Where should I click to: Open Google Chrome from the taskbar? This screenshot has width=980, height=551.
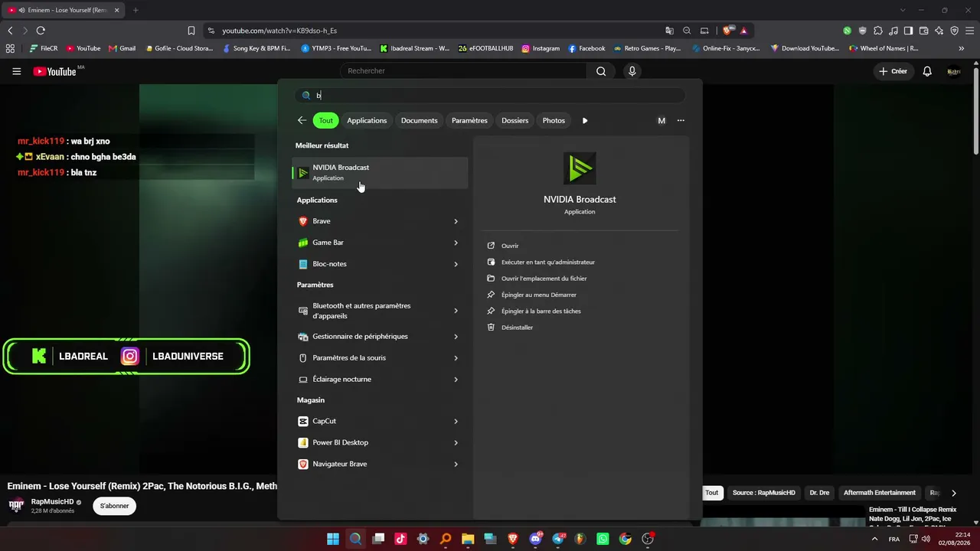[x=626, y=539]
